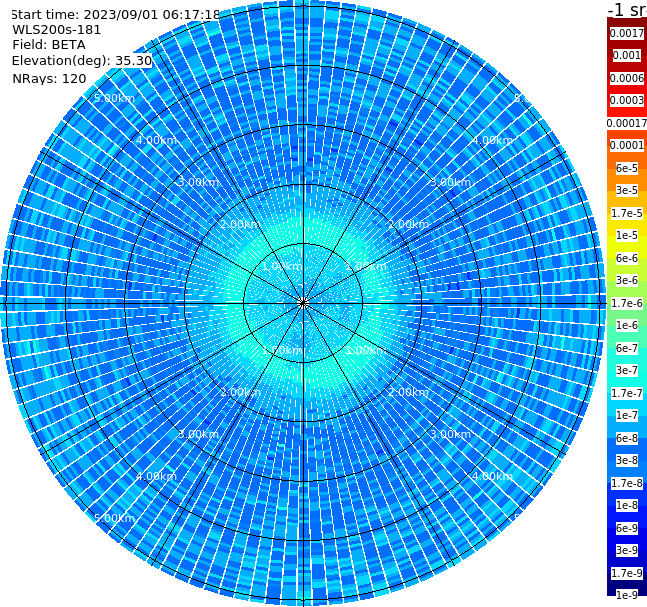Select the 6e-6 colorbar label
The image size is (647, 607).
pos(627,258)
